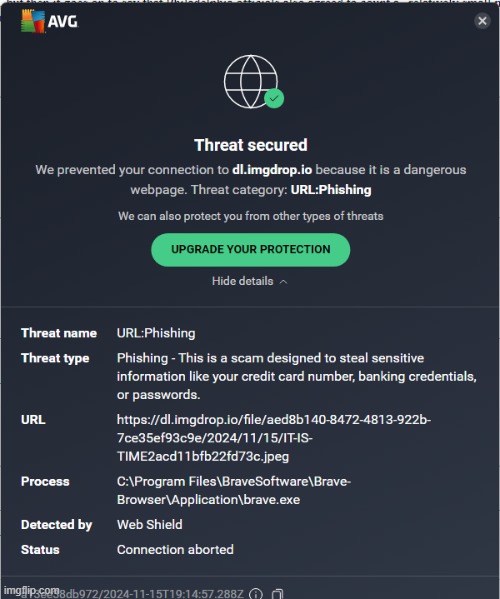The image size is (500, 599).
Task: Click the bold URL:Phishing threat category
Action: pyautogui.click(x=331, y=190)
